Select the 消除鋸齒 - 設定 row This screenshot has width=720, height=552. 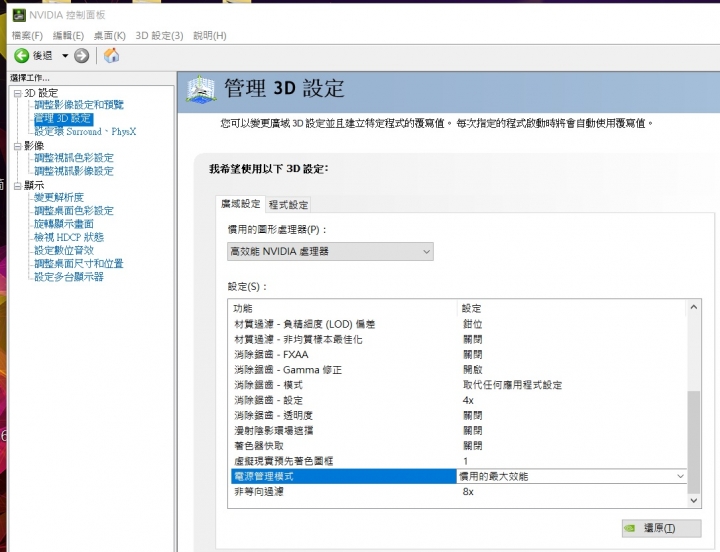pos(458,400)
